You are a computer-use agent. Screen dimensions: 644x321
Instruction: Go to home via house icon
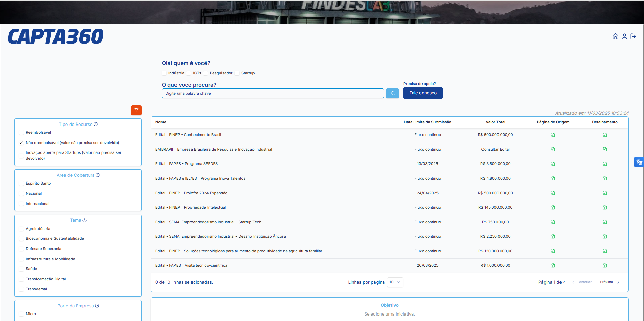(615, 37)
